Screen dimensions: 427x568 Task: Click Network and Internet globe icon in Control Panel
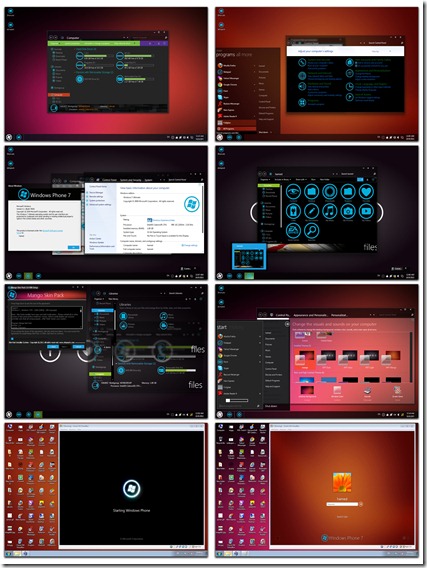point(302,75)
